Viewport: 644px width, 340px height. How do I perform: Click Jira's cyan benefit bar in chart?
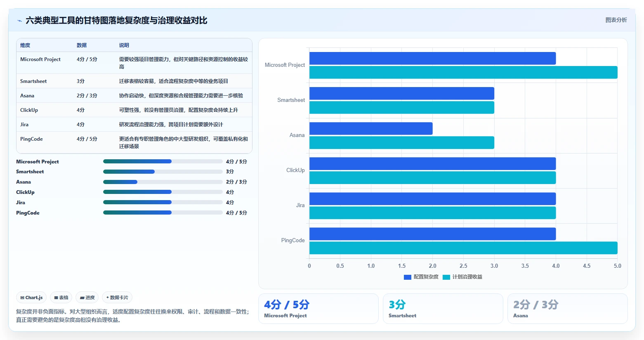[x=432, y=212]
